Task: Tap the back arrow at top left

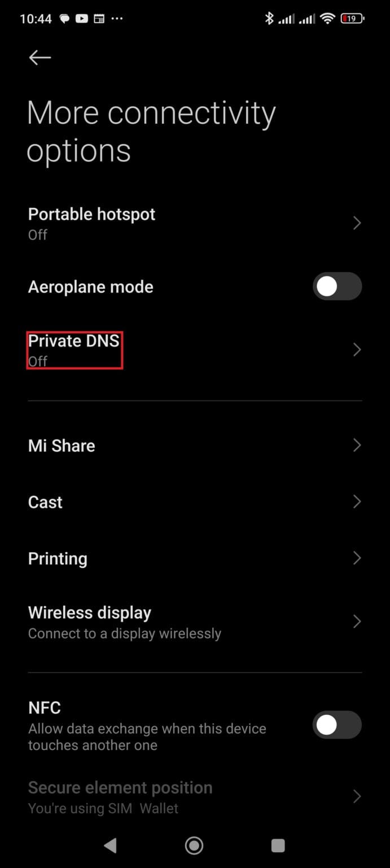Action: tap(40, 58)
